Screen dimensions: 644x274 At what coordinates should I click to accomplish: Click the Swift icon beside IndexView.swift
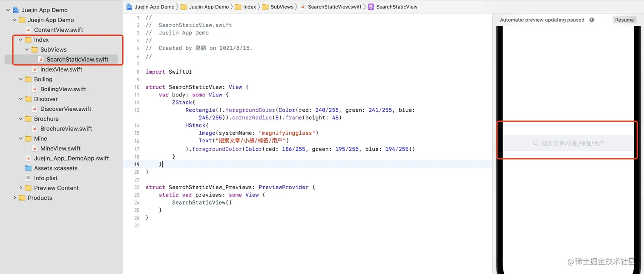click(34, 69)
